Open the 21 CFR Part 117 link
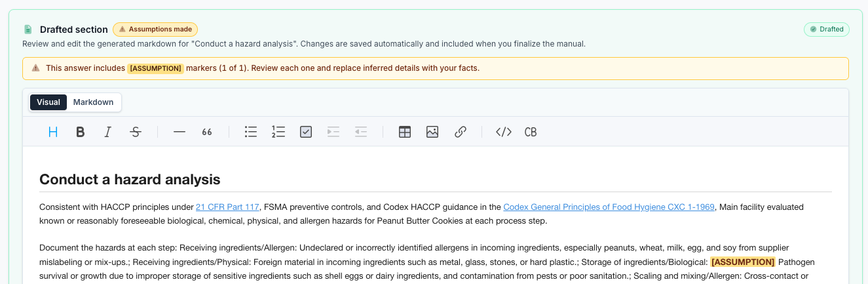Screen dimensions: 868x284 (227, 207)
